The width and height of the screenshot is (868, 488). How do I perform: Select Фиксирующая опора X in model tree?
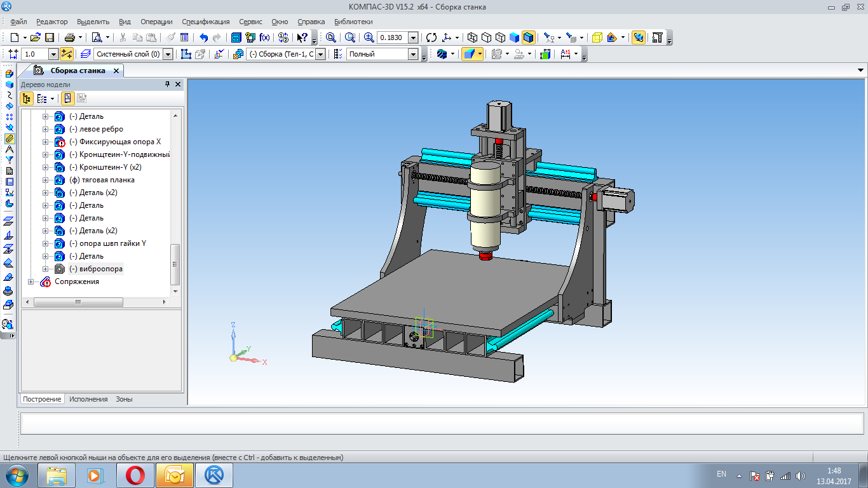coord(115,142)
